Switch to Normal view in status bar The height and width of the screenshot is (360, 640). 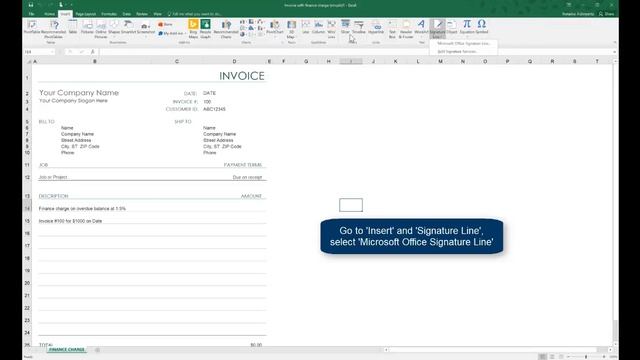(542, 357)
